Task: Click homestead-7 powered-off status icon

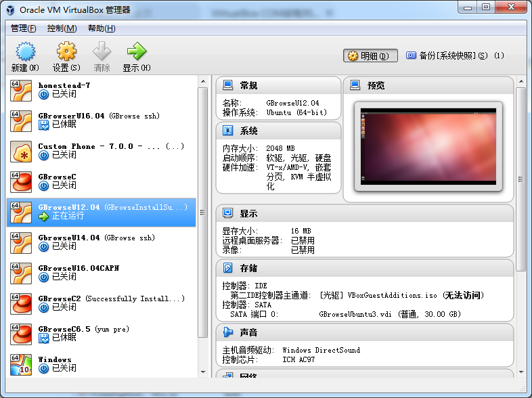Action: [43, 94]
